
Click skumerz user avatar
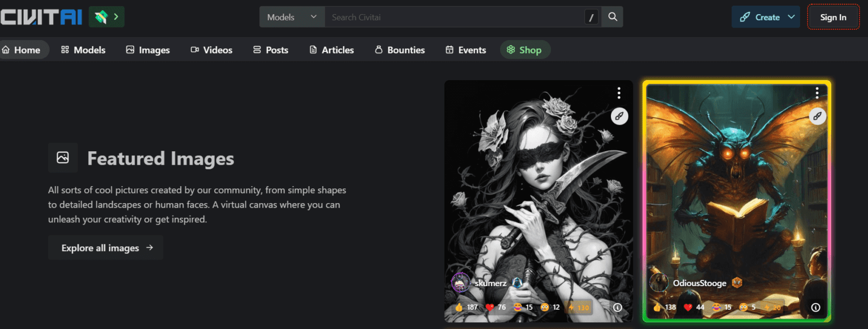tap(461, 283)
